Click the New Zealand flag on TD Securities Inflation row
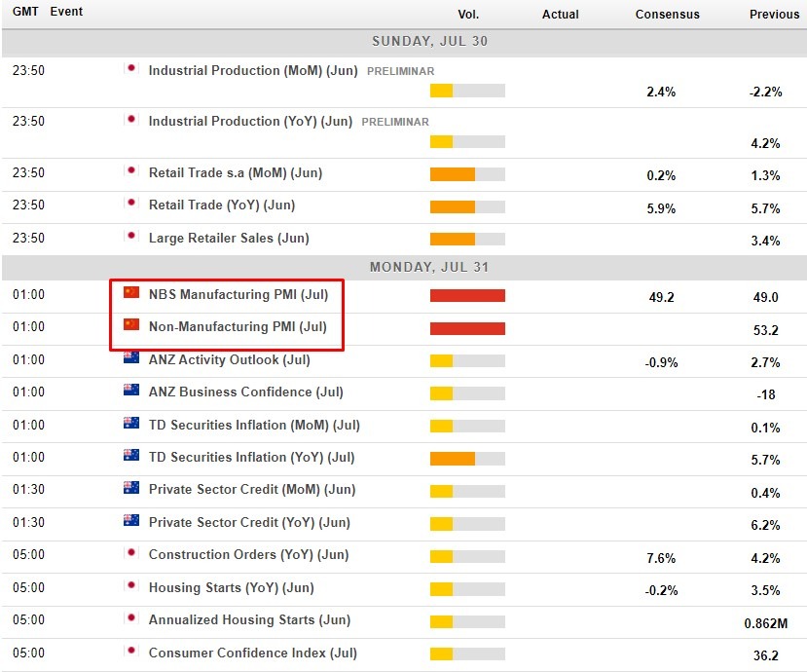This screenshot has height=672, width=807. pos(131,425)
